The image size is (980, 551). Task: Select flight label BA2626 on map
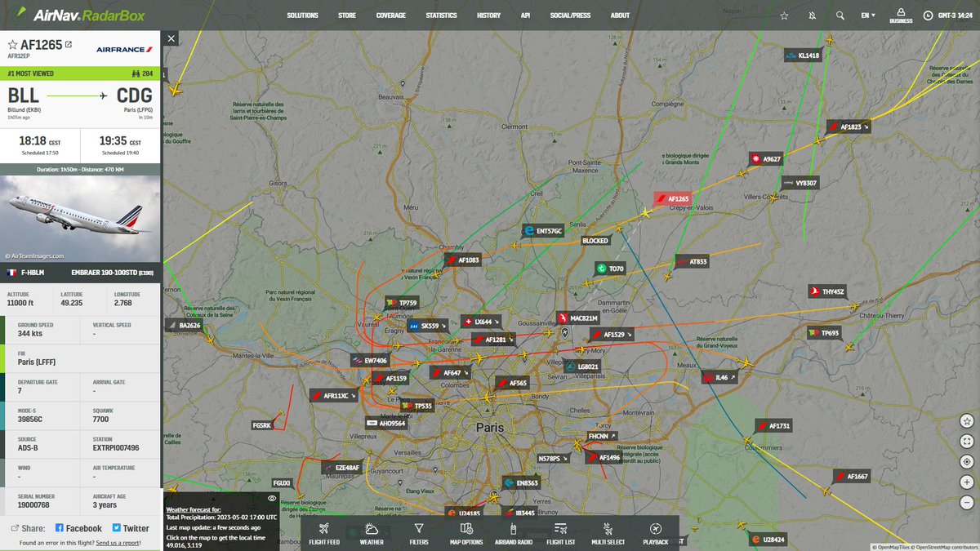185,325
